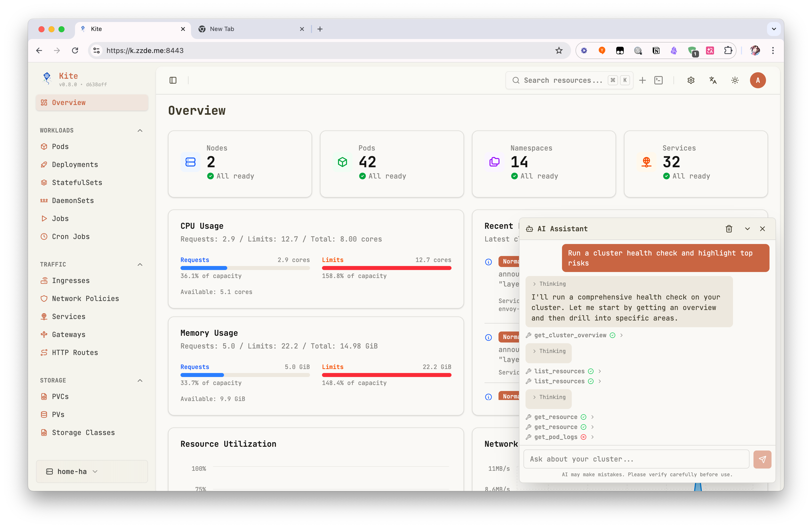Switch color theme with the sun icon
The width and height of the screenshot is (812, 528).
[x=735, y=80]
